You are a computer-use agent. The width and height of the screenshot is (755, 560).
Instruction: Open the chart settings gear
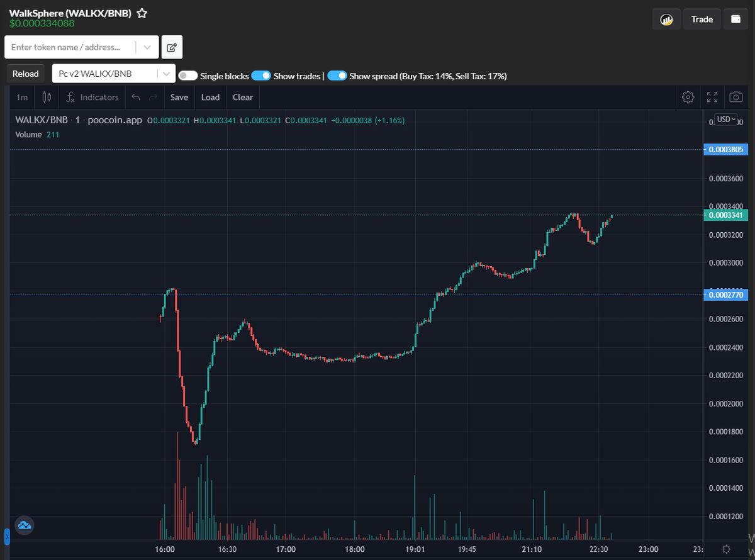pyautogui.click(x=688, y=97)
